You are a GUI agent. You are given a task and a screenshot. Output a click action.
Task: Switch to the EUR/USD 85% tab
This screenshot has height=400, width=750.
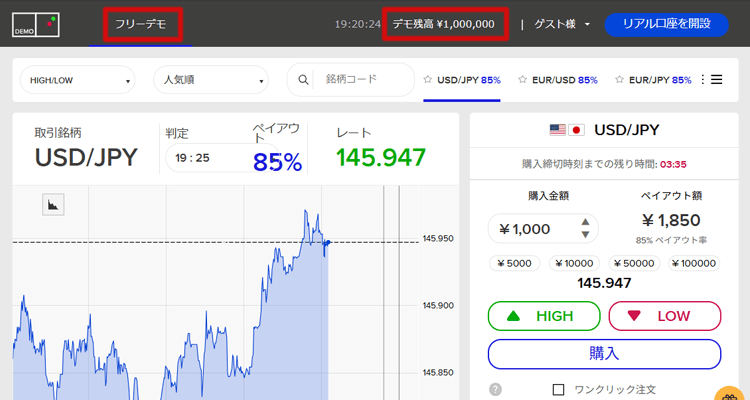[x=558, y=80]
